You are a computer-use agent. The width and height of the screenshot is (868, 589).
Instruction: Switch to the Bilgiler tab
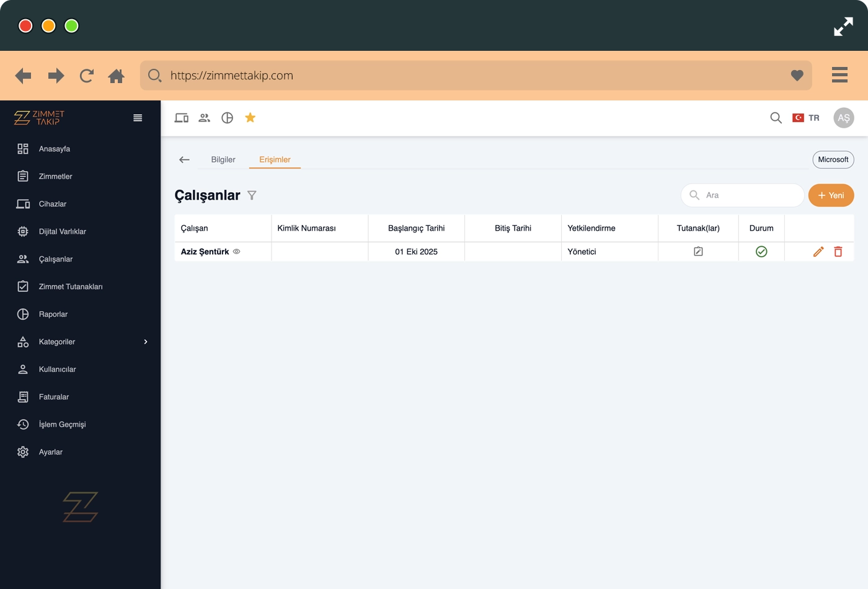tap(223, 159)
